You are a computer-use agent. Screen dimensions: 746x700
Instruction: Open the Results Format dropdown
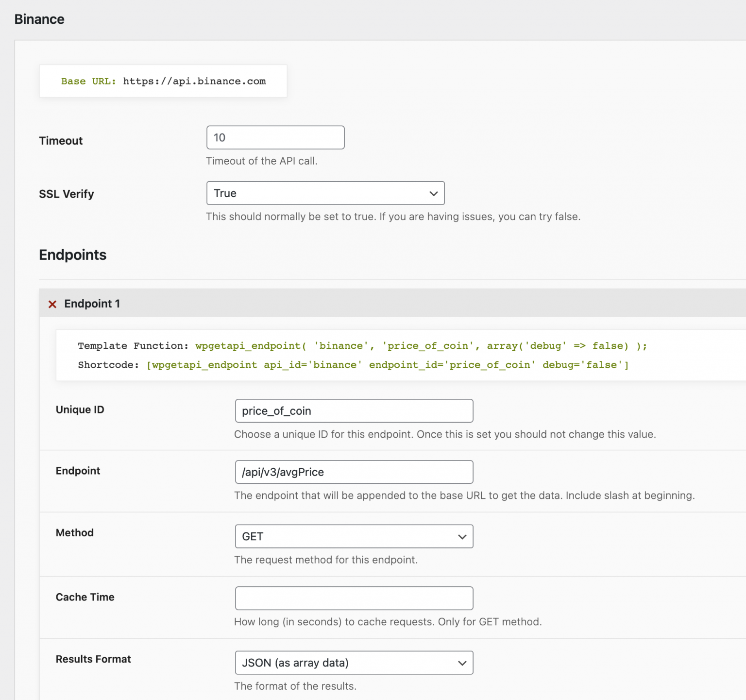354,663
